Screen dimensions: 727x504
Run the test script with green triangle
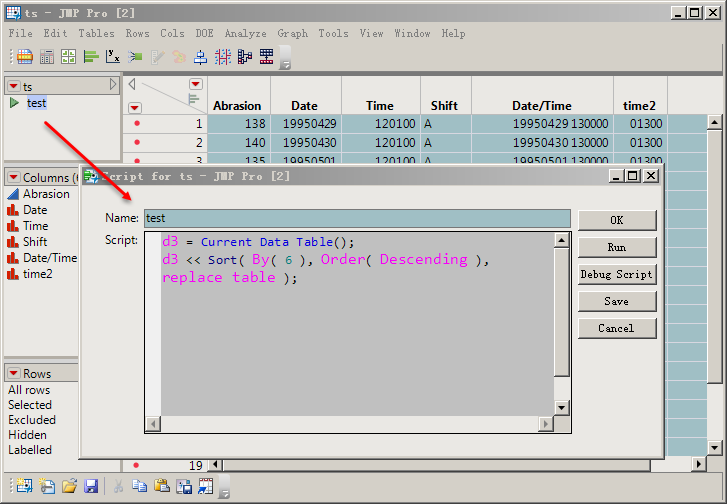click(x=13, y=103)
